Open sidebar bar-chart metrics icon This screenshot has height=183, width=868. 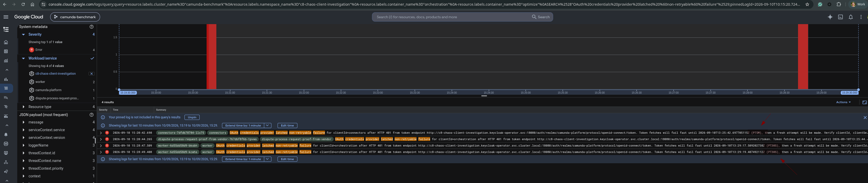click(6, 79)
